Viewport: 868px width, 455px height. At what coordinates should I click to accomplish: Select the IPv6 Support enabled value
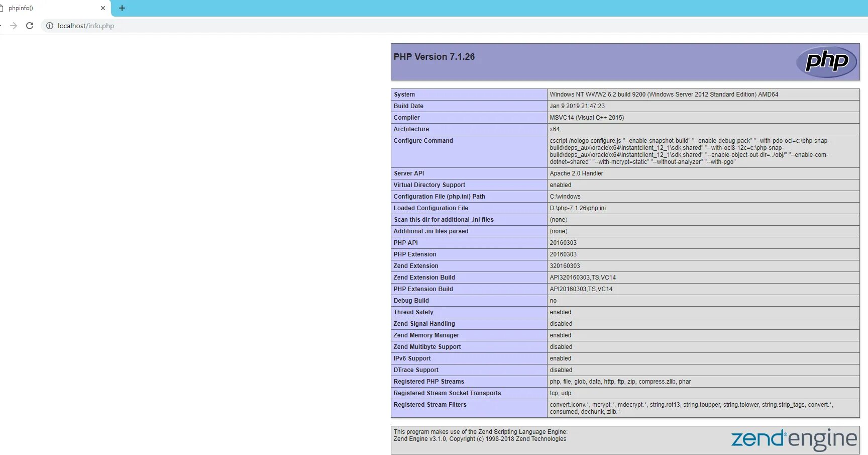(x=561, y=358)
